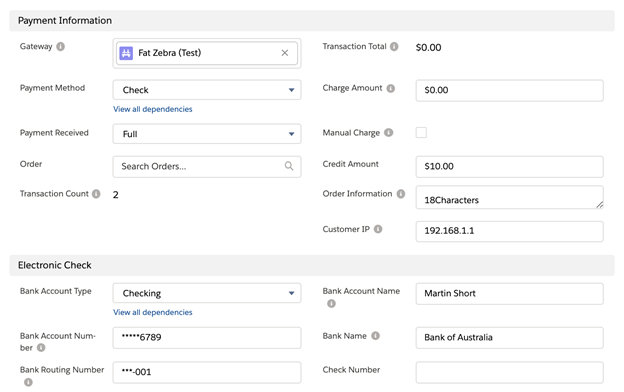624x392 pixels.
Task: Open View all dependencies under Payment Method
Action: (x=152, y=109)
